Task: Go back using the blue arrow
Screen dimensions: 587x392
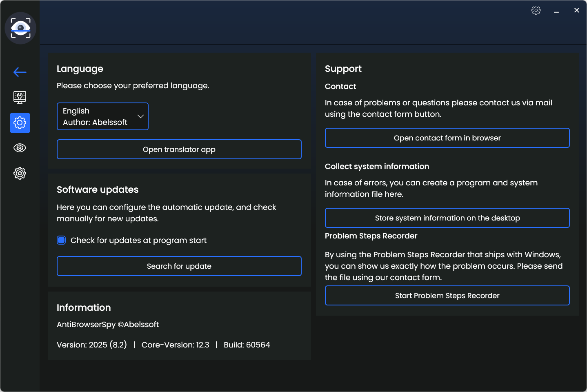Action: [20, 72]
